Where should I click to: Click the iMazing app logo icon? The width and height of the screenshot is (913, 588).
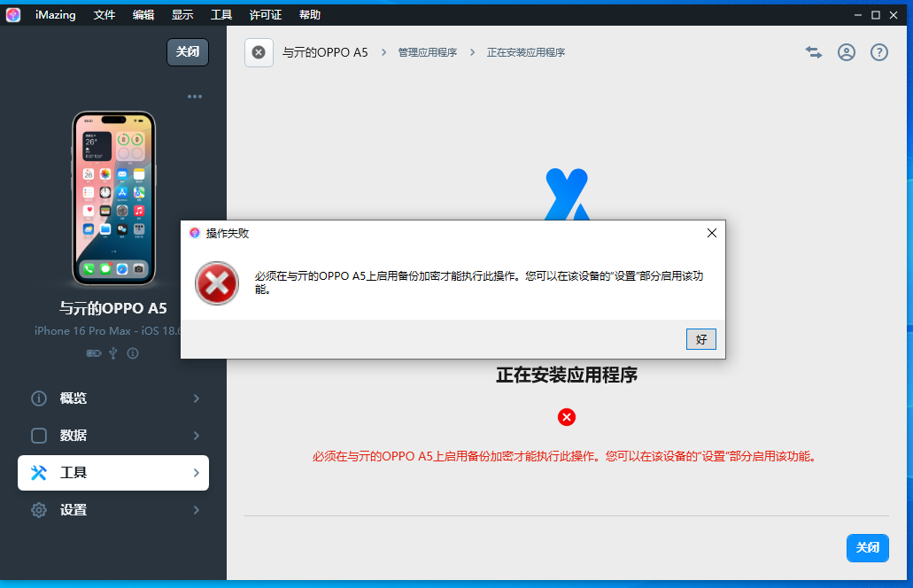pos(12,14)
